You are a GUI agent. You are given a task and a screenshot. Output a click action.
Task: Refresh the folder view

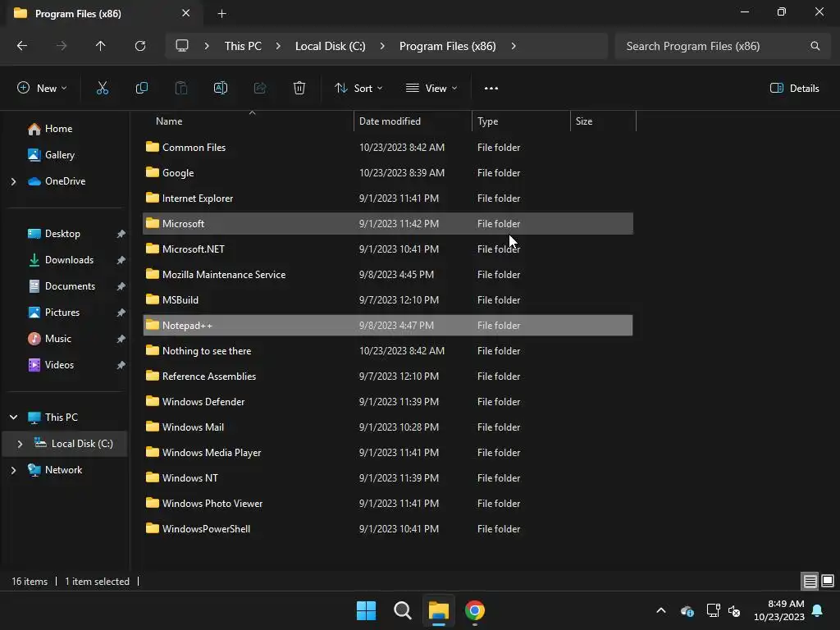140,46
